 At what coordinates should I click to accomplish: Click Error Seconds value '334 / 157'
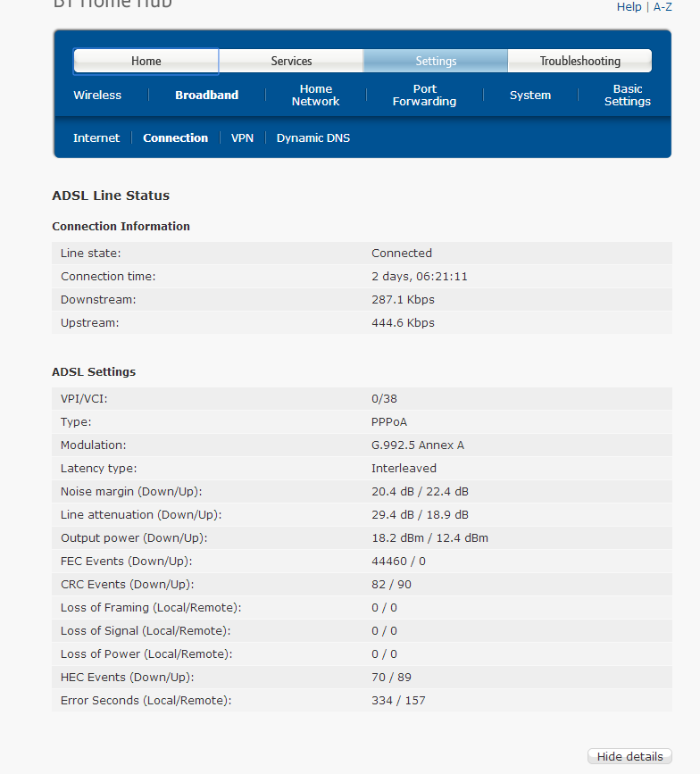(x=398, y=701)
